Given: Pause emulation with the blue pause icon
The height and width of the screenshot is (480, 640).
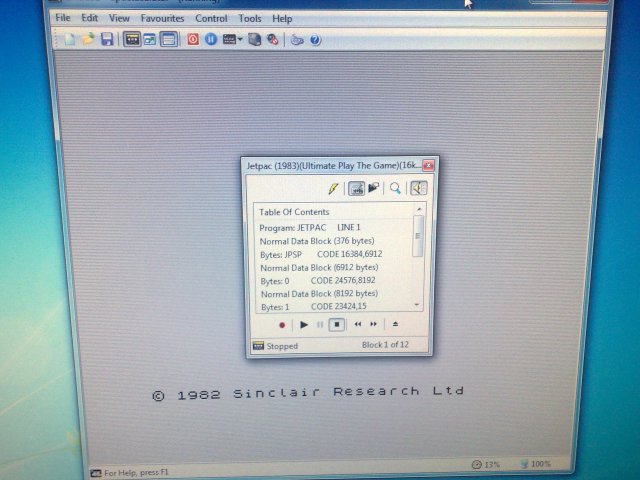Looking at the screenshot, I should 211,40.
